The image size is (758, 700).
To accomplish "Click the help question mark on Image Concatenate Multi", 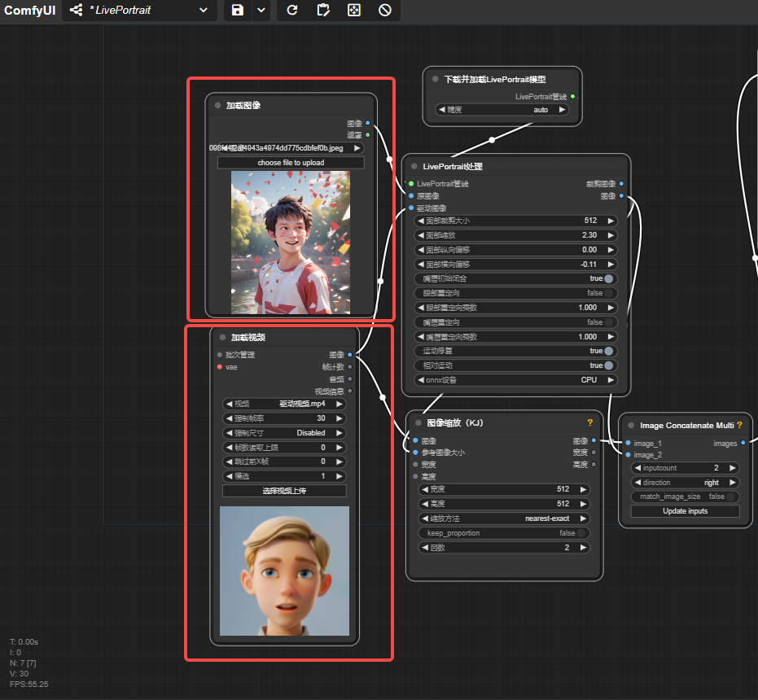I will pyautogui.click(x=739, y=425).
